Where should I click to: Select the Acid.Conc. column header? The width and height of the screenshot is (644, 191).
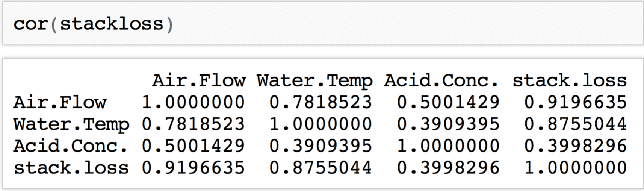[x=441, y=80]
